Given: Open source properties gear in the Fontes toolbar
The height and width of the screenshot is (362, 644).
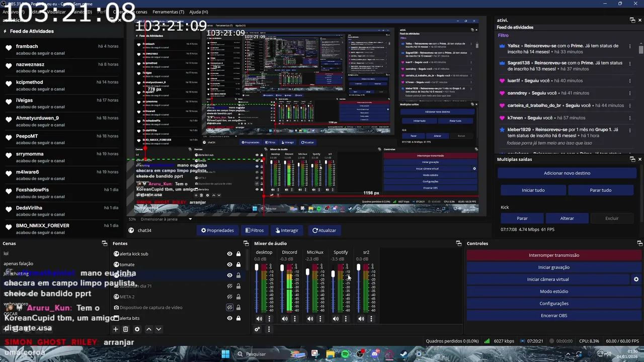Looking at the screenshot, I should pyautogui.click(x=137, y=329).
